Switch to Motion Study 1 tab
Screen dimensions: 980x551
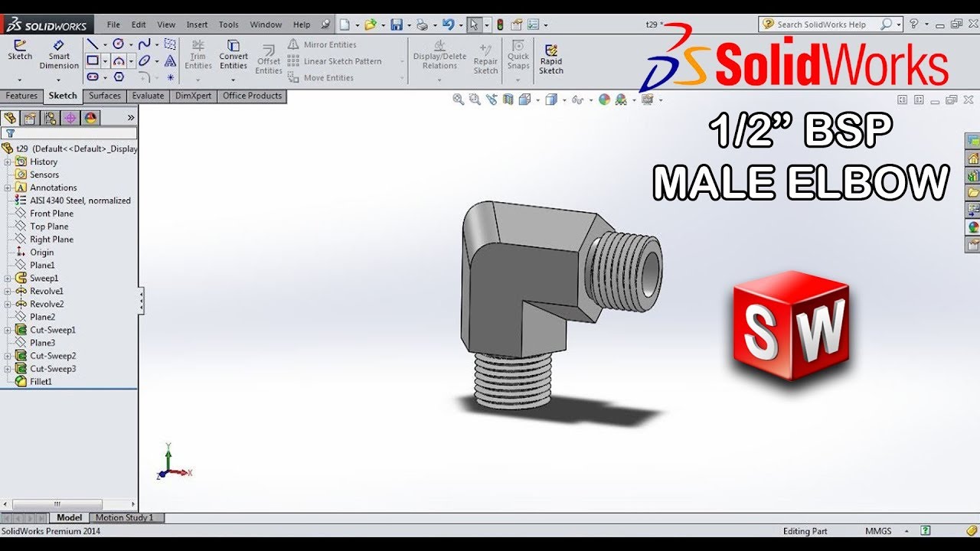[124, 518]
